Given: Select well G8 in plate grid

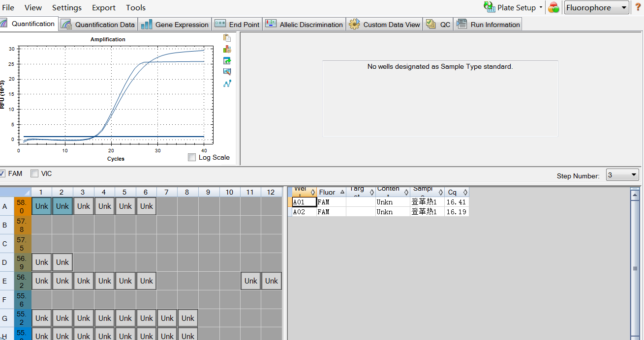Looking at the screenshot, I should (188, 318).
